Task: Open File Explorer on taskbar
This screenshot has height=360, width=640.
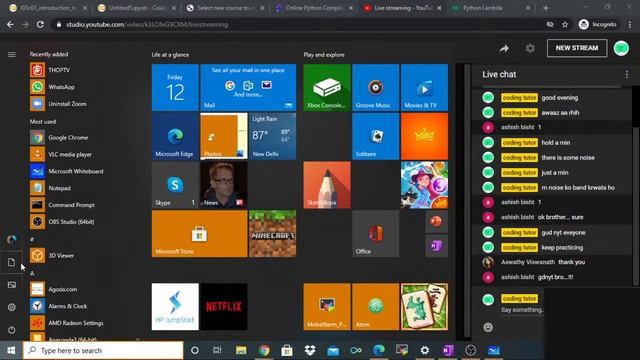Action: click(241, 350)
